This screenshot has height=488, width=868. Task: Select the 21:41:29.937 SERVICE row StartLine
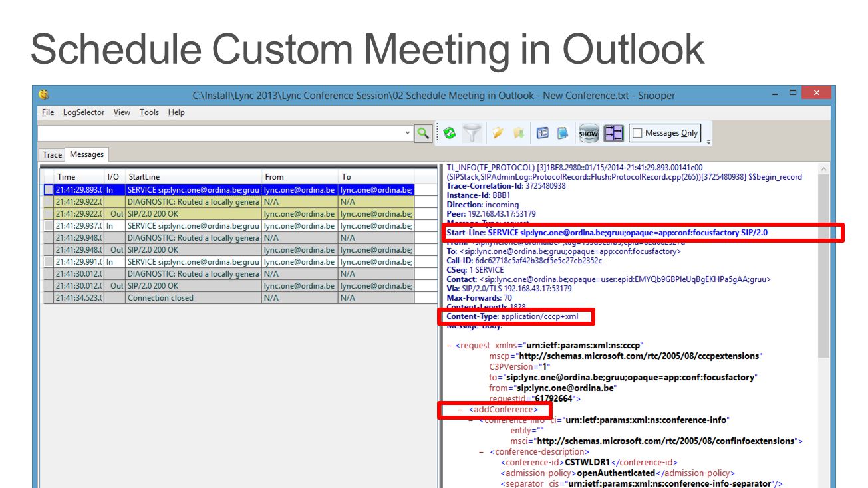(x=193, y=226)
